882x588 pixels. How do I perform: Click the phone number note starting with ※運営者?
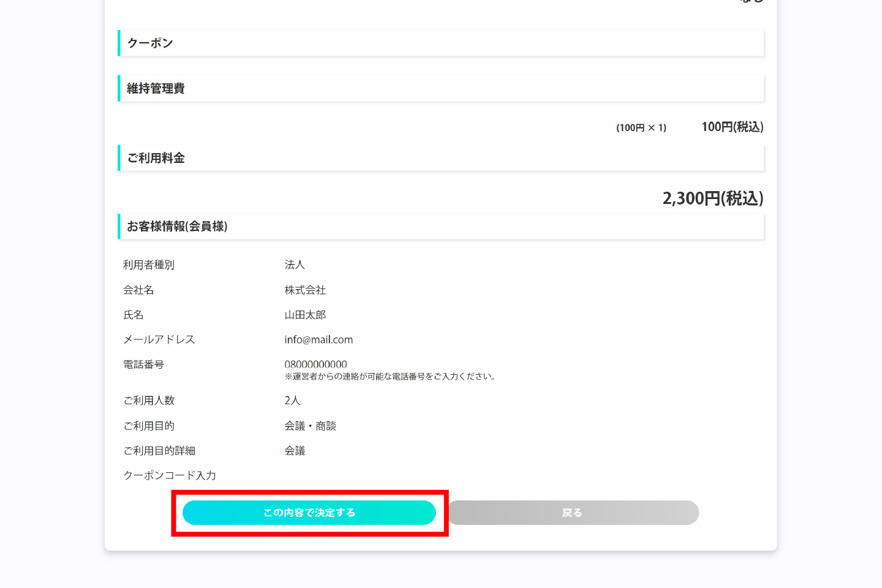390,377
